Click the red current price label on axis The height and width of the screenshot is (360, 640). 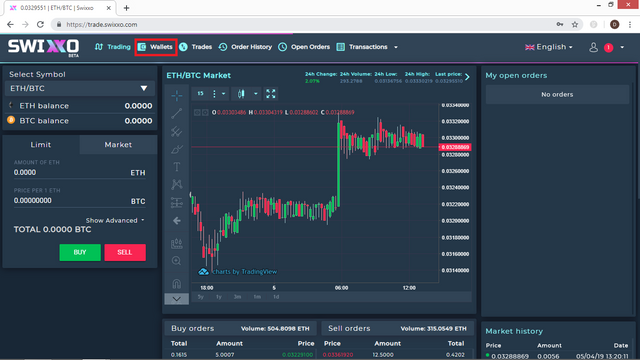pos(455,147)
